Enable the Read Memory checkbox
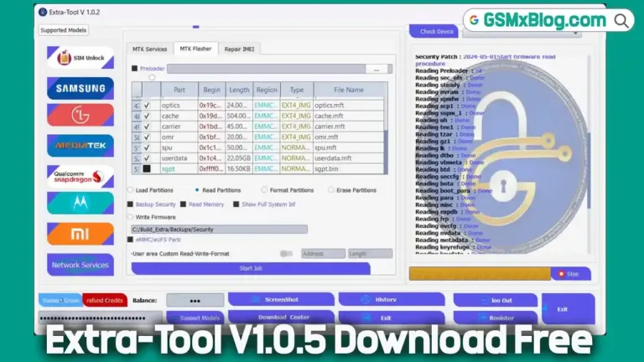Image resolution: width=644 pixels, height=362 pixels. tap(183, 204)
